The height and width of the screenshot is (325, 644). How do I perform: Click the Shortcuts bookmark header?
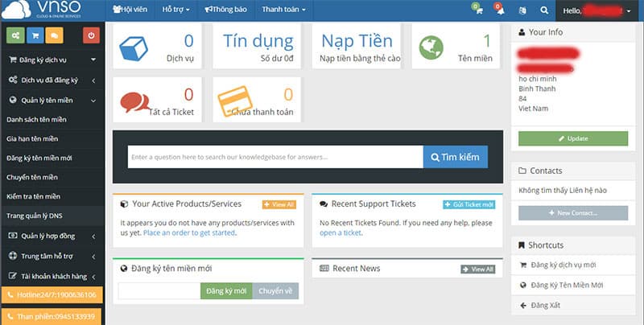573,245
